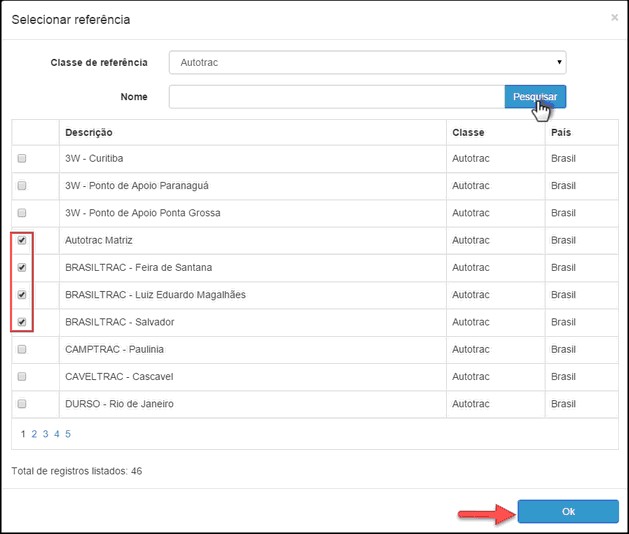Viewport: 629px width, 534px height.
Task: Select the 'Autotrac Matriz' description text
Action: (99, 240)
